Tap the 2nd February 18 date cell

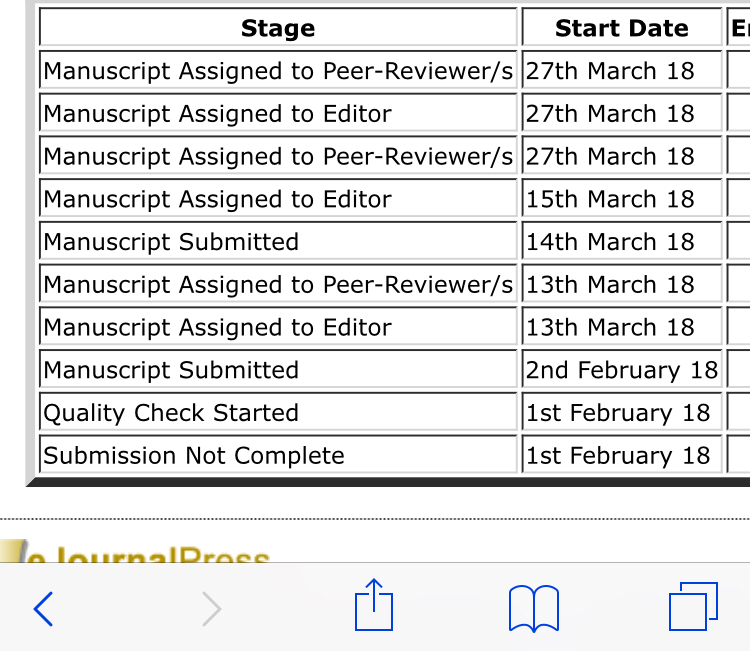[621, 370]
